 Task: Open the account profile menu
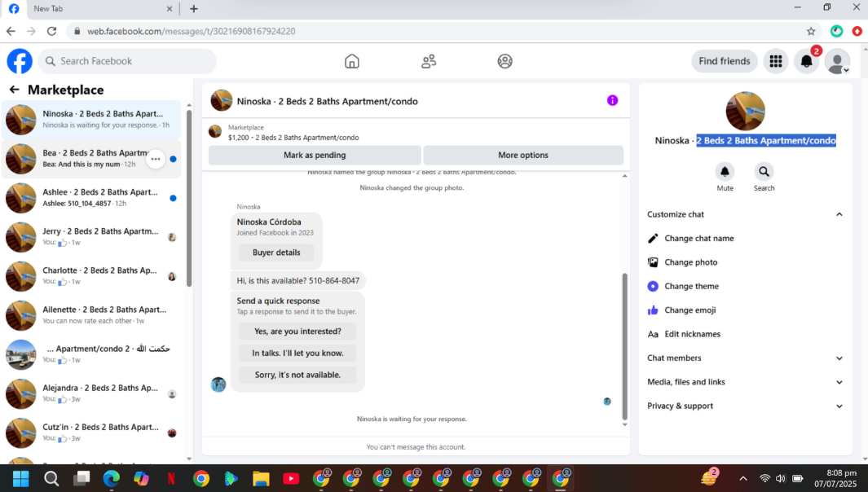click(837, 61)
